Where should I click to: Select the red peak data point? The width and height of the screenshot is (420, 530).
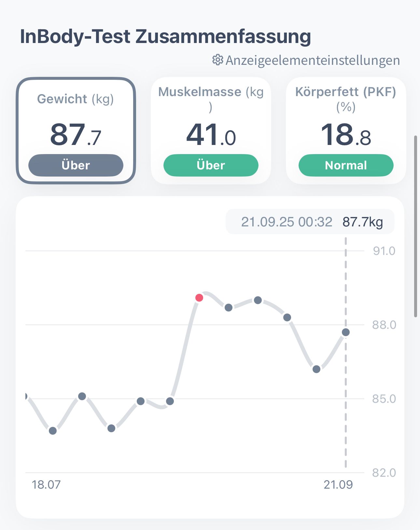(199, 298)
